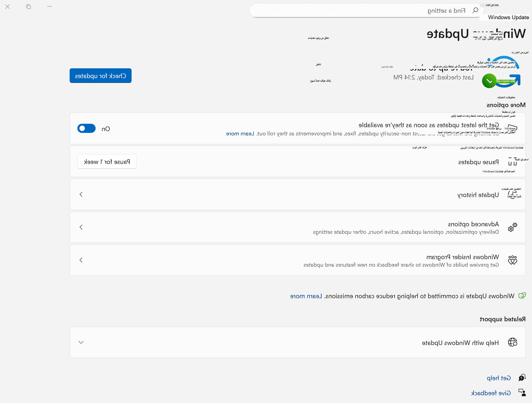Click the Related support heading
This screenshot has height=403, width=532.
(503, 319)
